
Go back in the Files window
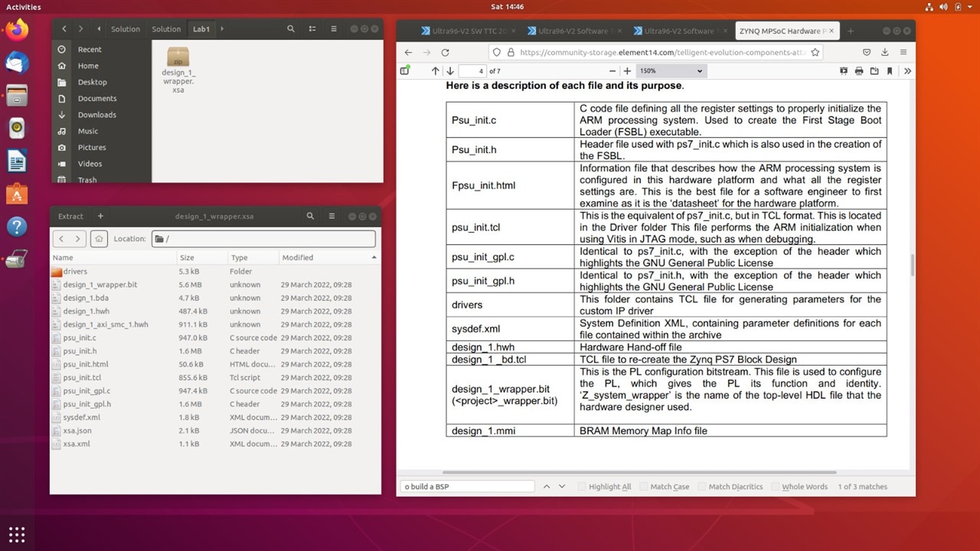coord(64,29)
